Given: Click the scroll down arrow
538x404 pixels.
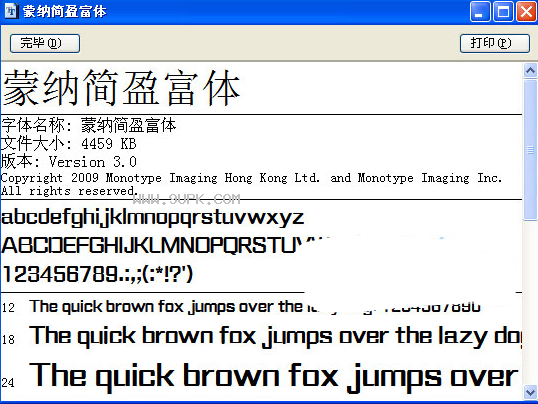Looking at the screenshot, I should [x=530, y=392].
